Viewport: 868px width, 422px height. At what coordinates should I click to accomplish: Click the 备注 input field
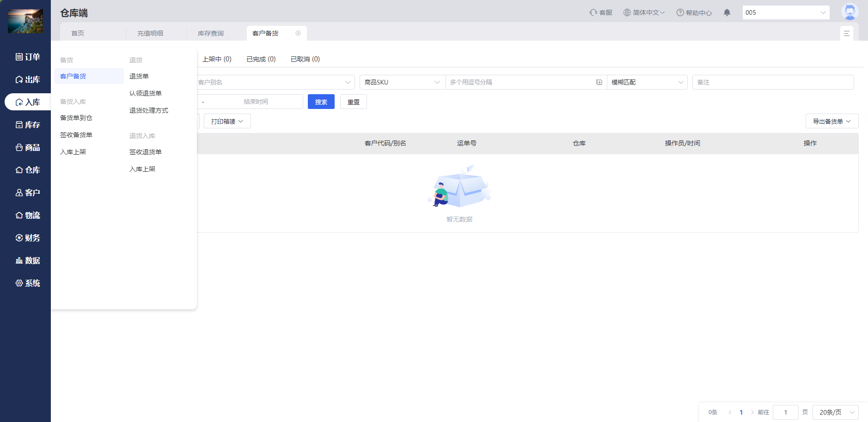click(x=772, y=82)
